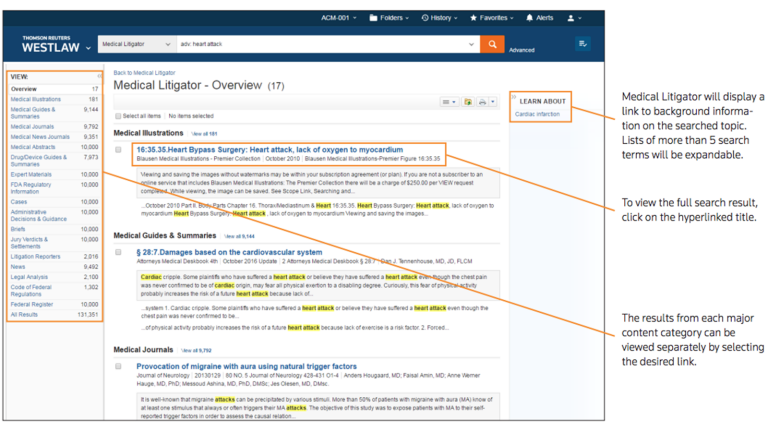Select Medical Guides & Summaries sidebar item
Screen dimensions: 768x432
(33, 113)
